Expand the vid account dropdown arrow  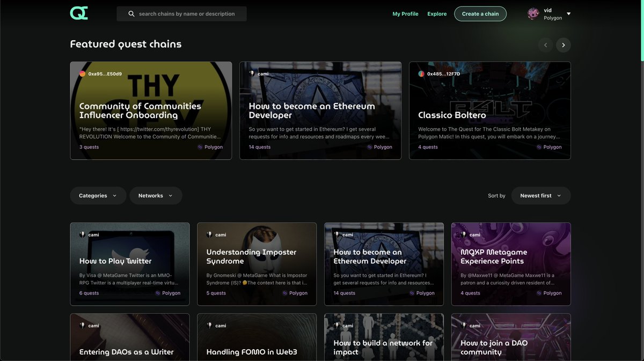click(568, 14)
